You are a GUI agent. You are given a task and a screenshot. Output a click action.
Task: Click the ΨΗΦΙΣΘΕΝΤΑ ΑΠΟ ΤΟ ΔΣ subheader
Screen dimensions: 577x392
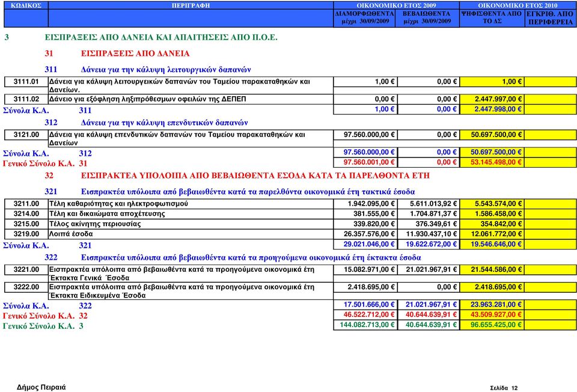pyautogui.click(x=492, y=17)
